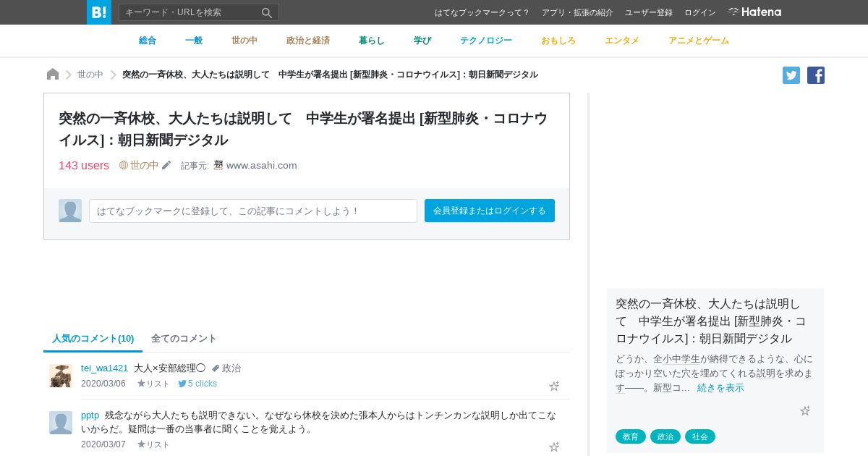Click date 2020/03/06 on tei_wa1421's comment
868x456 pixels.
[x=103, y=384]
